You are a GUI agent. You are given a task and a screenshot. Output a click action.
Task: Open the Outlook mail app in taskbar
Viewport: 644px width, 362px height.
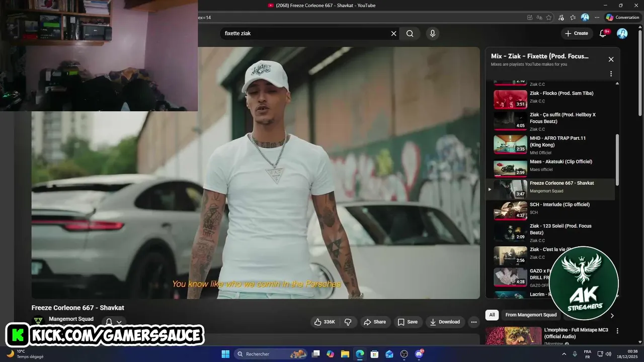389,354
